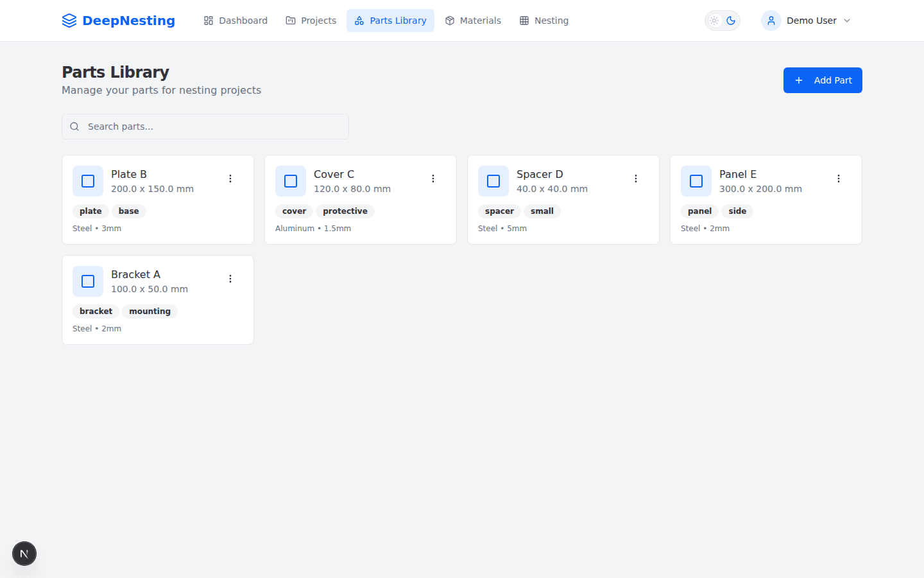Viewport: 924px width, 578px height.
Task: Click the Next.js dev tools badge
Action: 24,554
